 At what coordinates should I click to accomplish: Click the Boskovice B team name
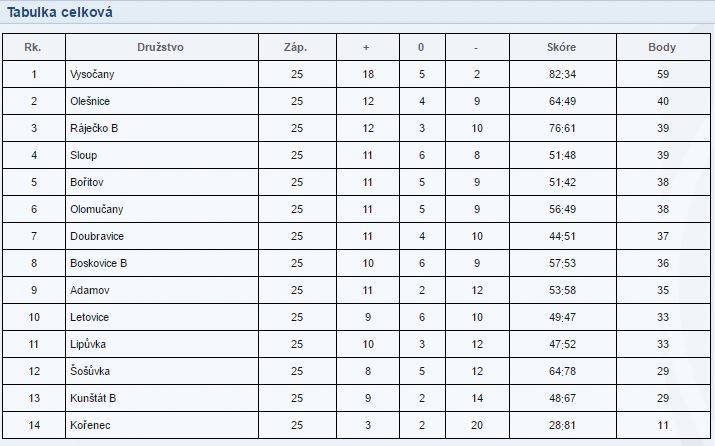(x=98, y=263)
